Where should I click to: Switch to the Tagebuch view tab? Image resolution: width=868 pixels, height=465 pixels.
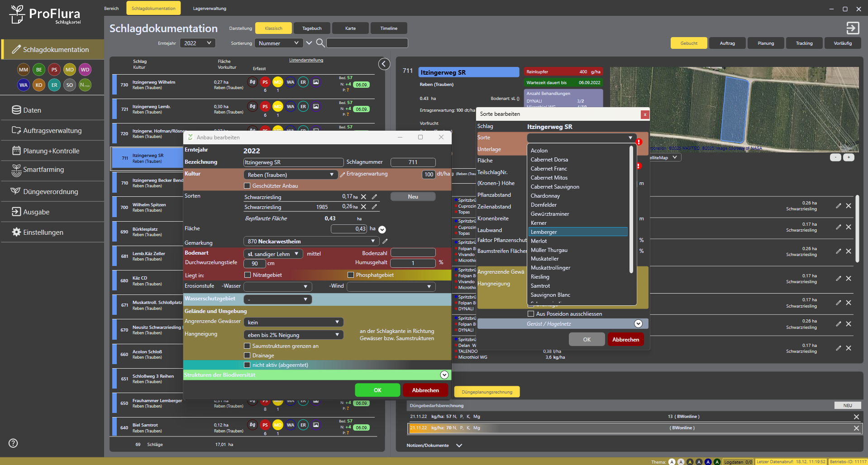(x=312, y=28)
